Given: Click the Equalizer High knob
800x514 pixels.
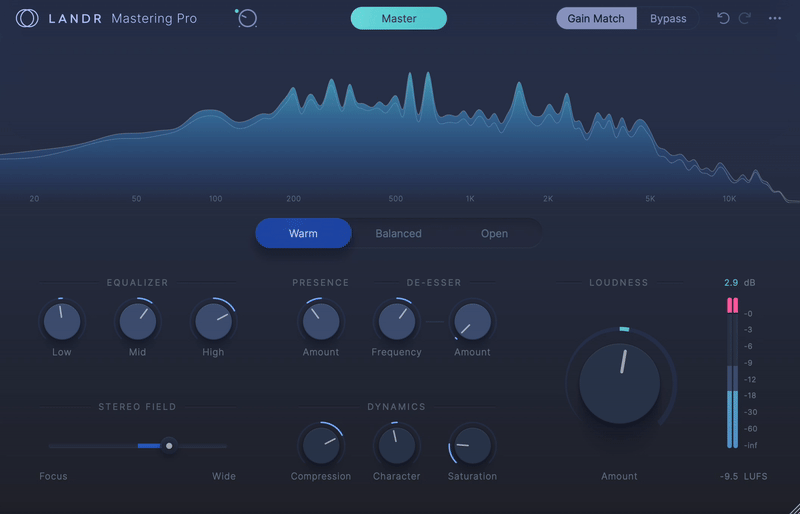Looking at the screenshot, I should coord(213,322).
